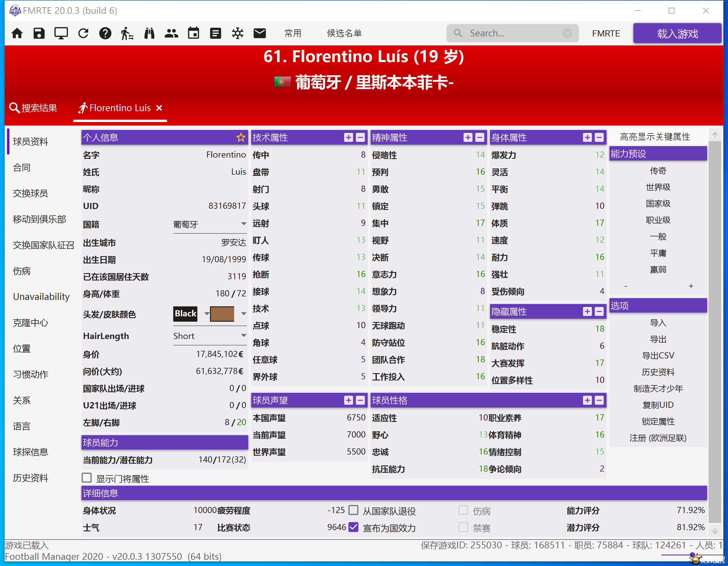Click the scrollbar up arrow
The height and width of the screenshot is (566, 728).
point(715,135)
